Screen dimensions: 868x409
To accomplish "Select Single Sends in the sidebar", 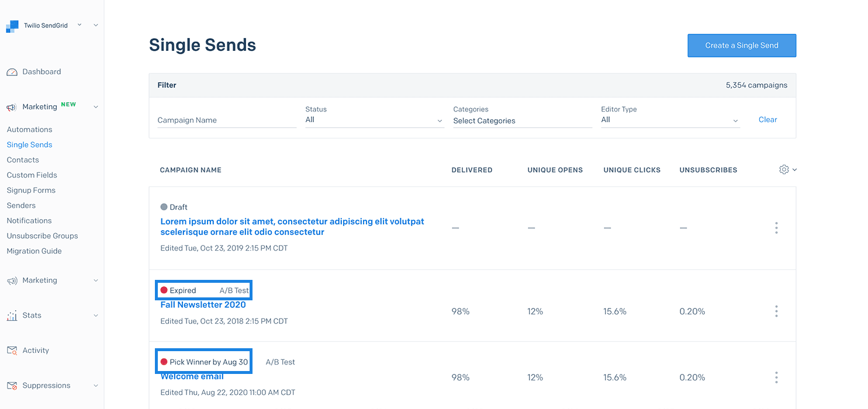I will click(x=29, y=144).
